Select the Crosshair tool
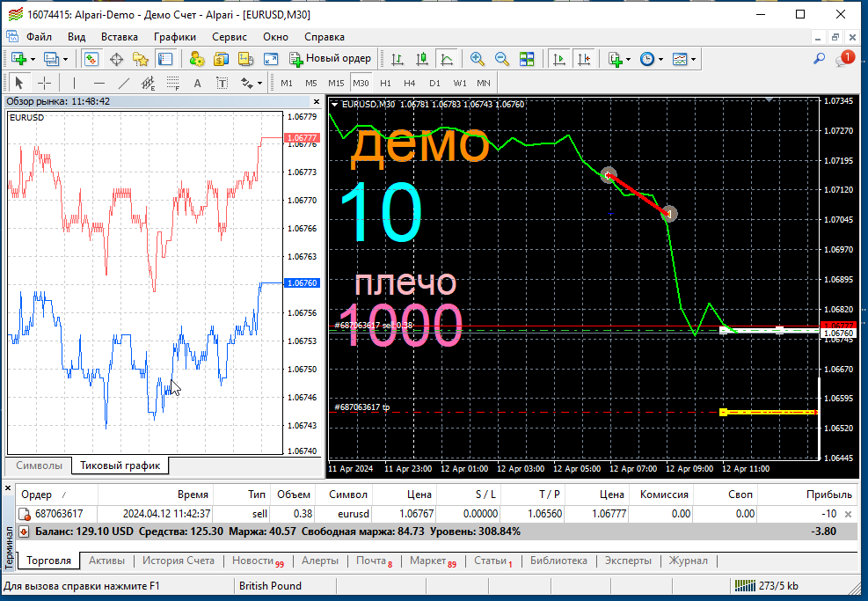Screen dimensions: 868x601 tap(44, 83)
